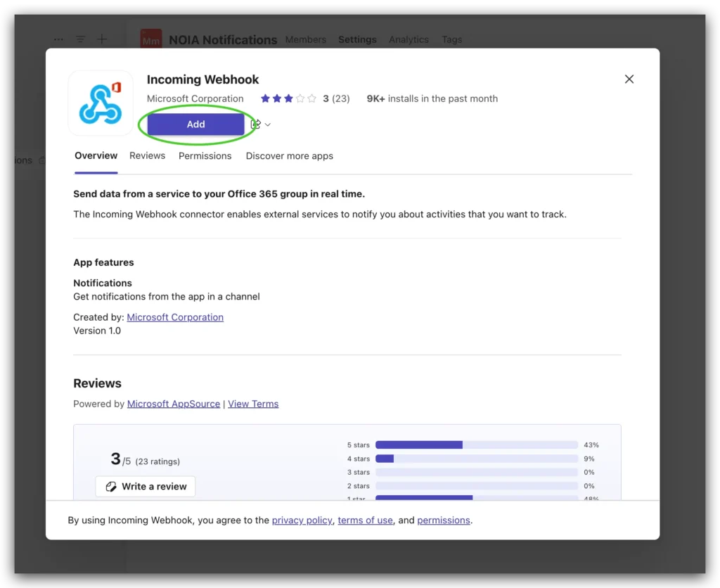720x588 pixels.
Task: Click the 5 stars rating bar
Action: click(x=476, y=445)
